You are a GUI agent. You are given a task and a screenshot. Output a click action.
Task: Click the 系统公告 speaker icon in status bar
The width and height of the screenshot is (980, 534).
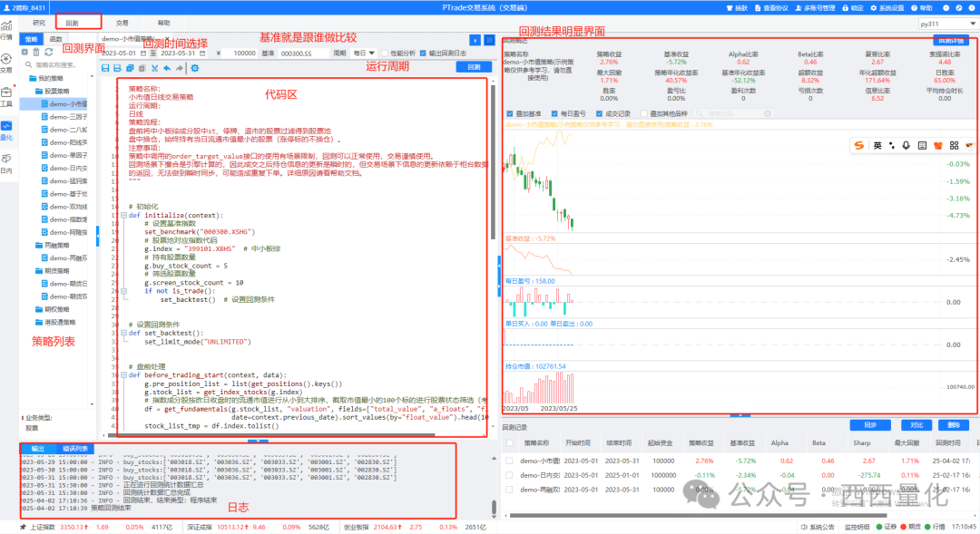tap(804, 527)
